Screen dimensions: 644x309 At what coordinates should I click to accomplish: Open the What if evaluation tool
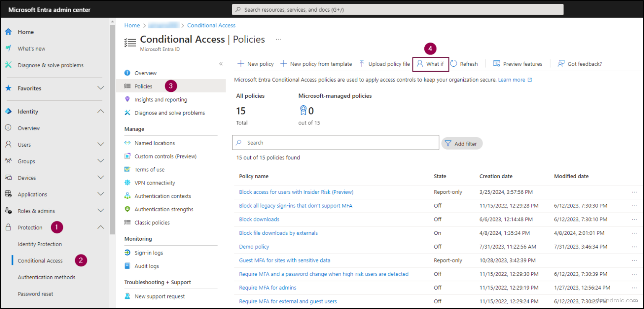point(431,64)
